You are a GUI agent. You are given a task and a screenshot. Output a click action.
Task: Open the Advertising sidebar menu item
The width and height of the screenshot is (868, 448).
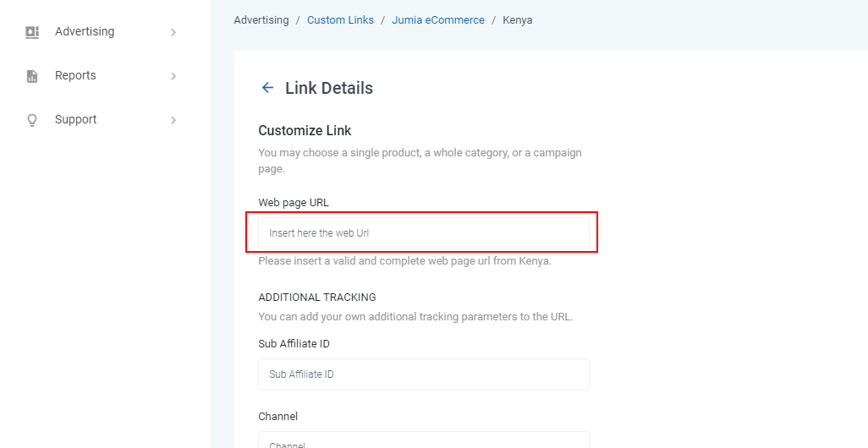102,32
